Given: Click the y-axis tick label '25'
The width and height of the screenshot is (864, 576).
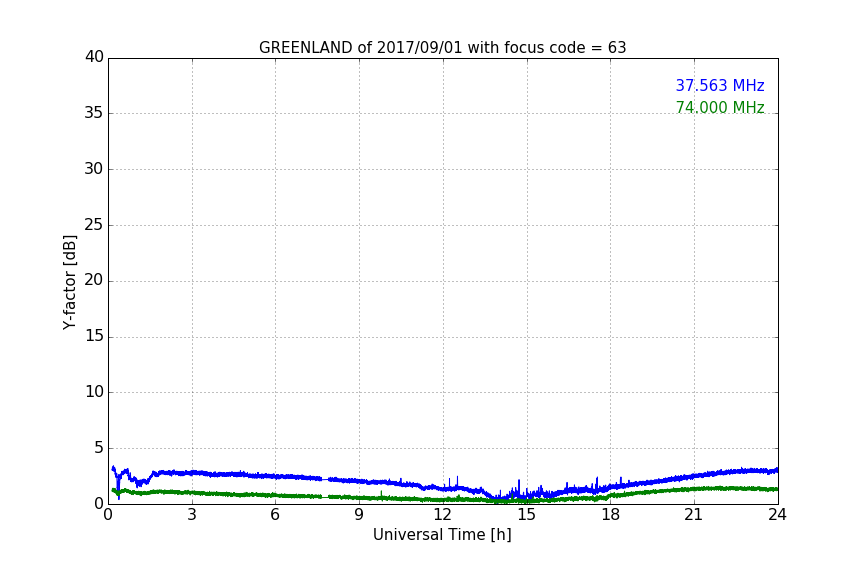Looking at the screenshot, I should pos(94,225).
